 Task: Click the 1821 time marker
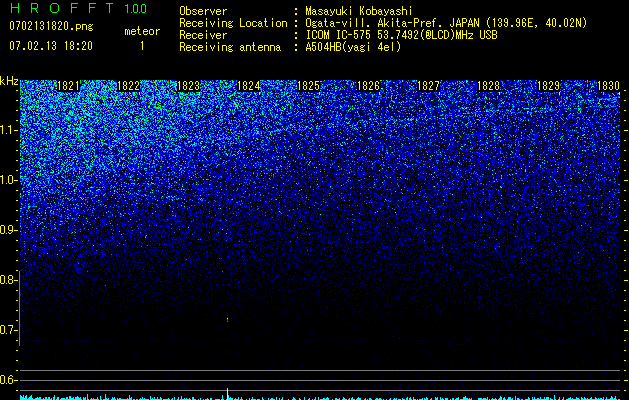point(69,86)
